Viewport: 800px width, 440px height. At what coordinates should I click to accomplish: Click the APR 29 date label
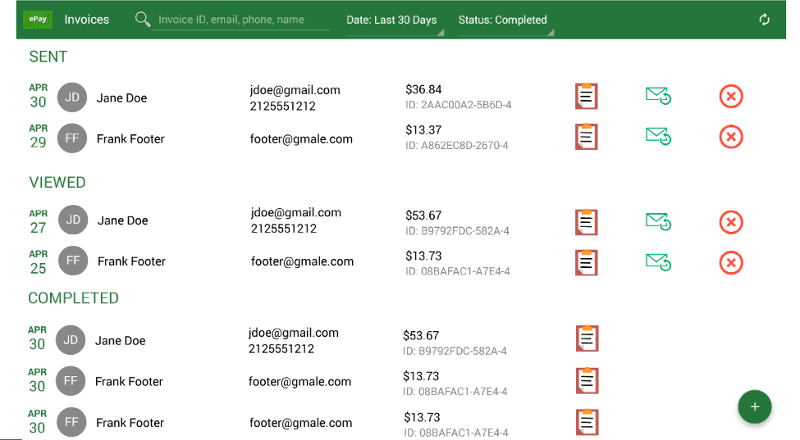pyautogui.click(x=38, y=136)
